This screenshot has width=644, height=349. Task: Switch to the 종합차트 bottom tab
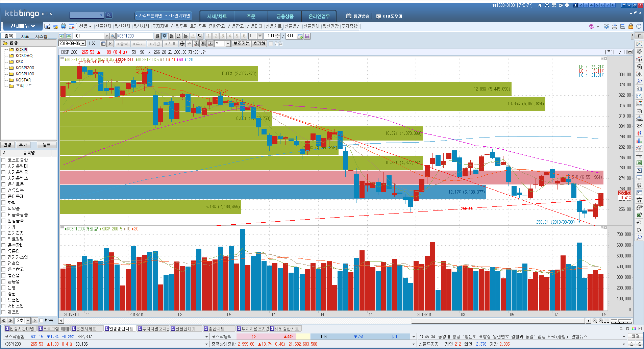219,329
